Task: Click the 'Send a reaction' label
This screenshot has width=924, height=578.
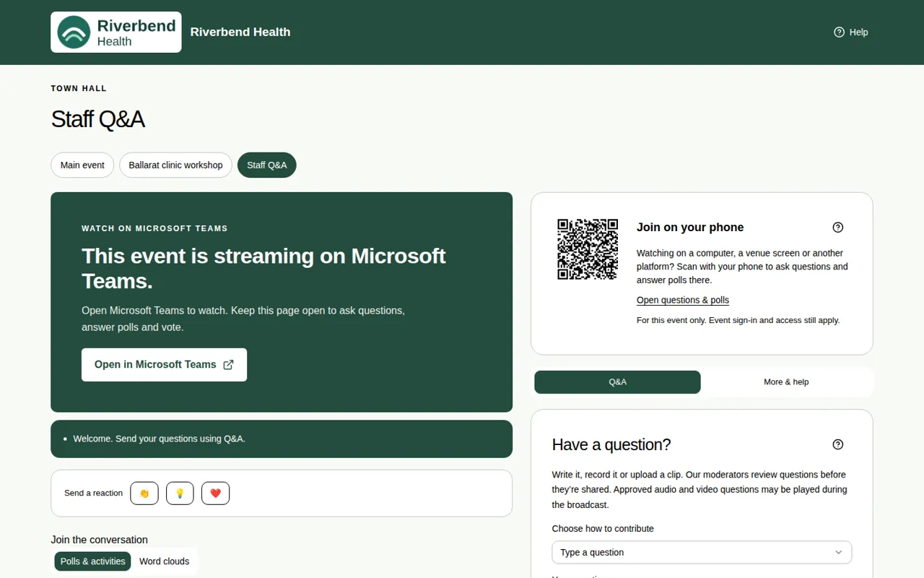Action: [x=93, y=493]
